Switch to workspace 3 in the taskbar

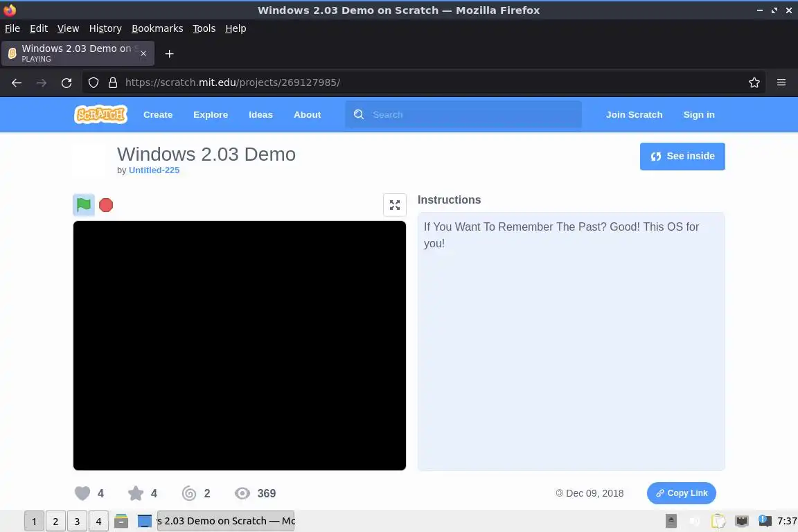[77, 521]
